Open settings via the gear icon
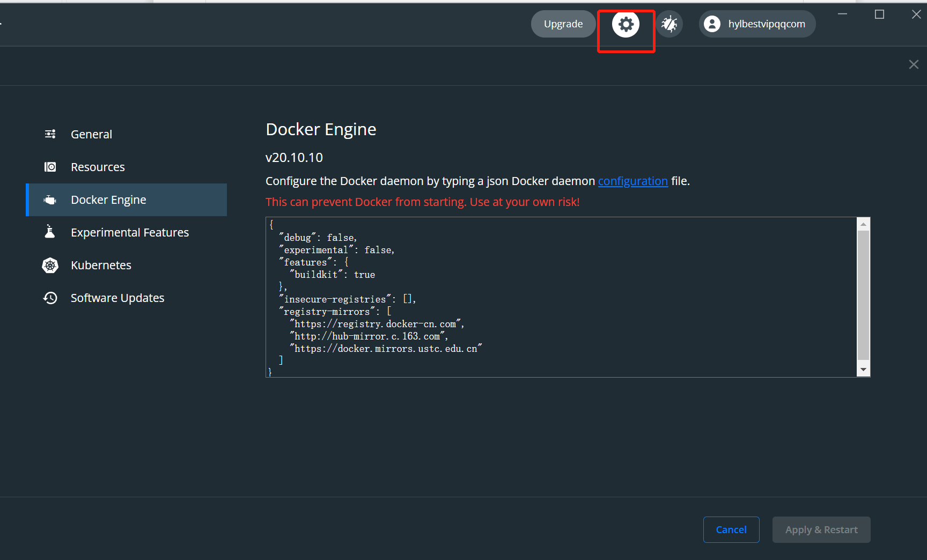Viewport: 927px width, 560px height. pos(626,24)
